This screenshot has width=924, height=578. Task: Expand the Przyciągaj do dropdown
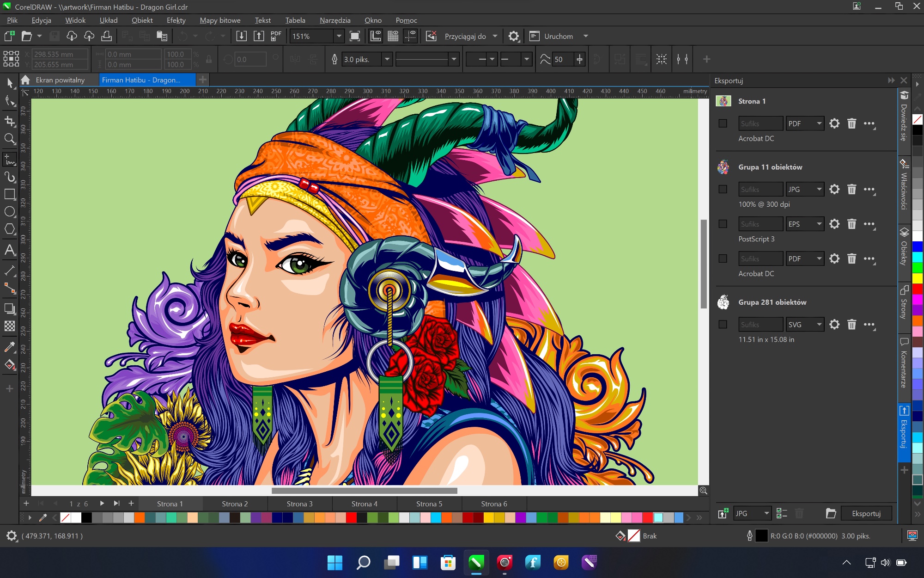(x=495, y=36)
